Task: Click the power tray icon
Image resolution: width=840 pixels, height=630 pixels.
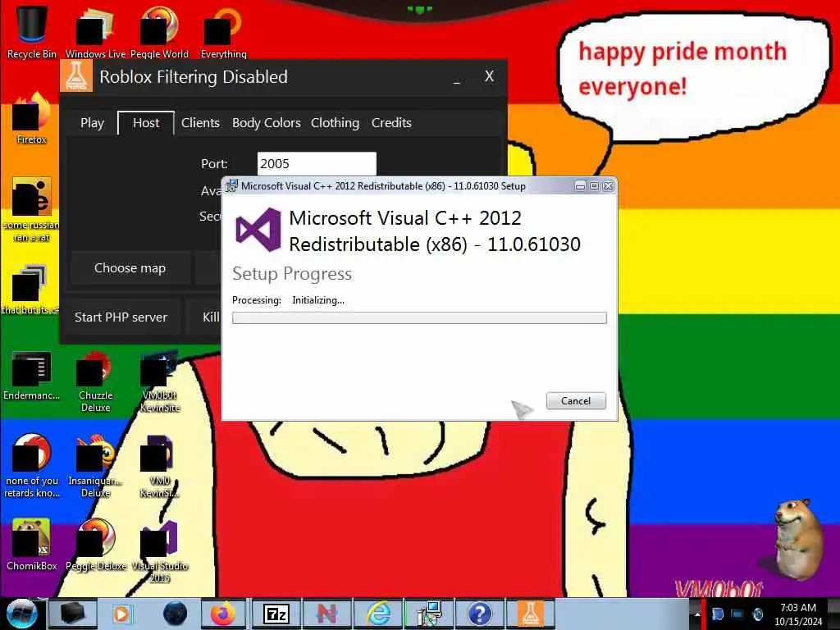Action: (x=757, y=614)
